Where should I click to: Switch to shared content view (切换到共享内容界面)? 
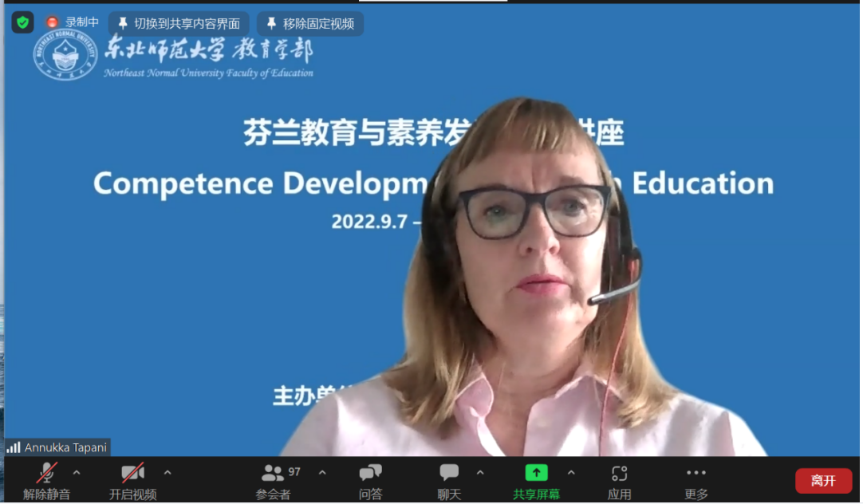tap(179, 24)
